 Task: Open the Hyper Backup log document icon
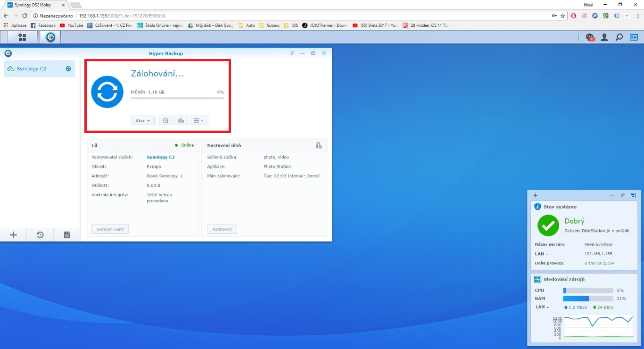(67, 234)
